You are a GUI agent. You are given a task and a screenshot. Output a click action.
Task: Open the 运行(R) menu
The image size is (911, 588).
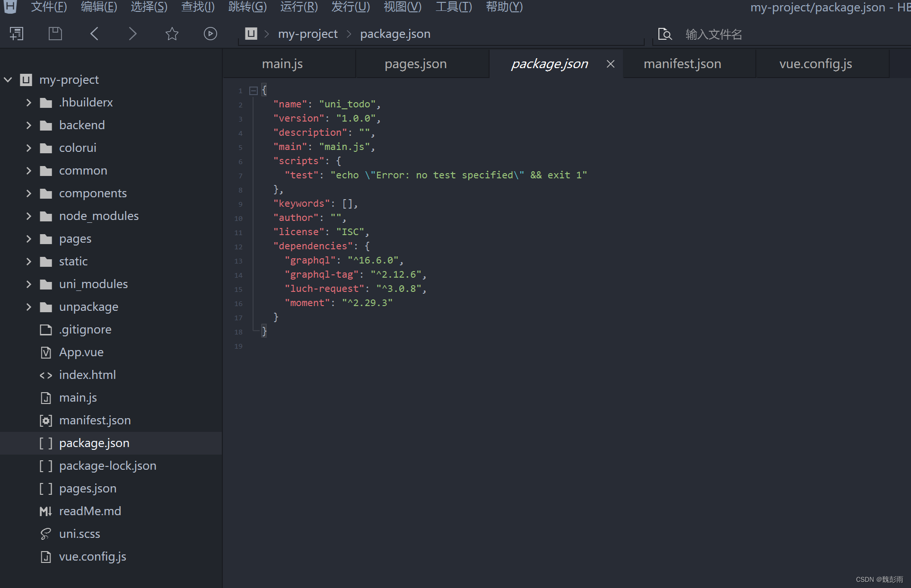coord(298,7)
